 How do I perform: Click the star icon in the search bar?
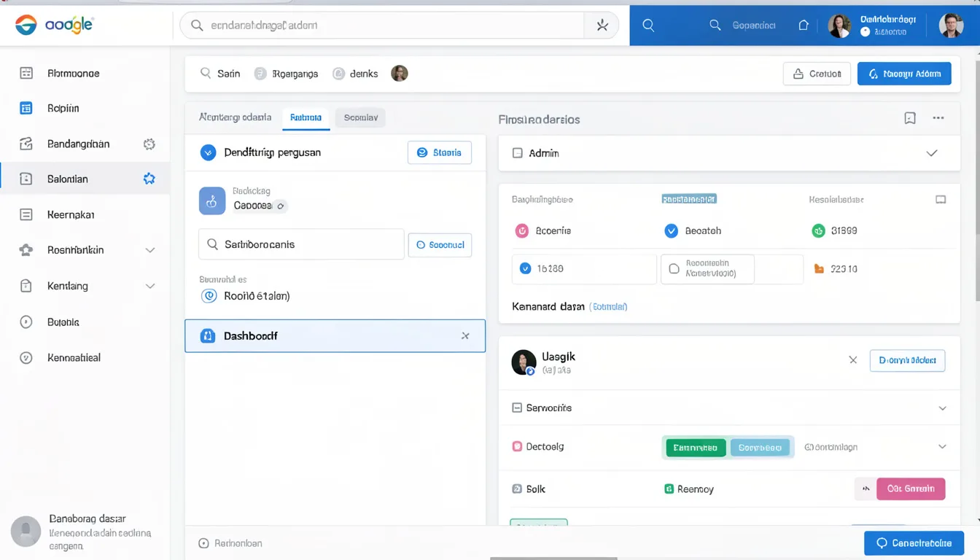[602, 26]
